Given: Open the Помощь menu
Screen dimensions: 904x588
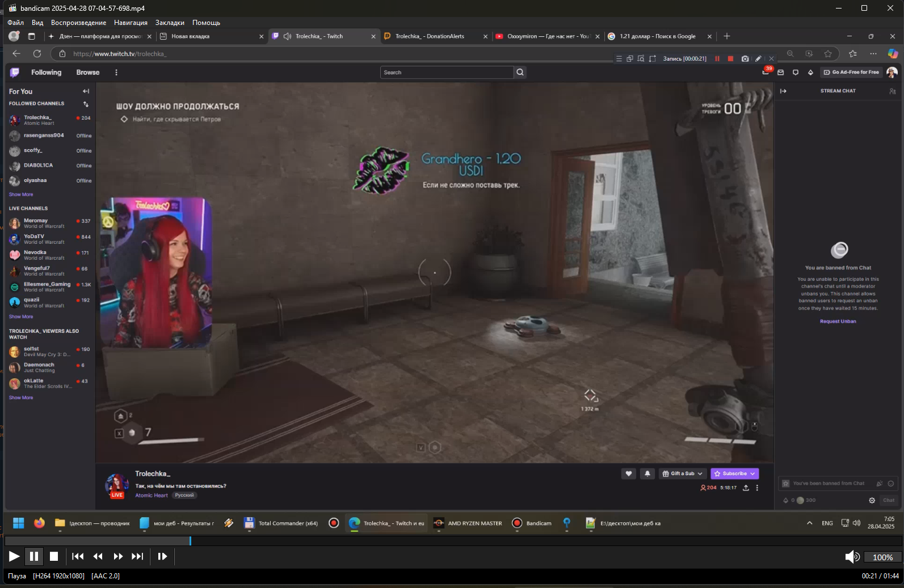Looking at the screenshot, I should click(x=206, y=23).
